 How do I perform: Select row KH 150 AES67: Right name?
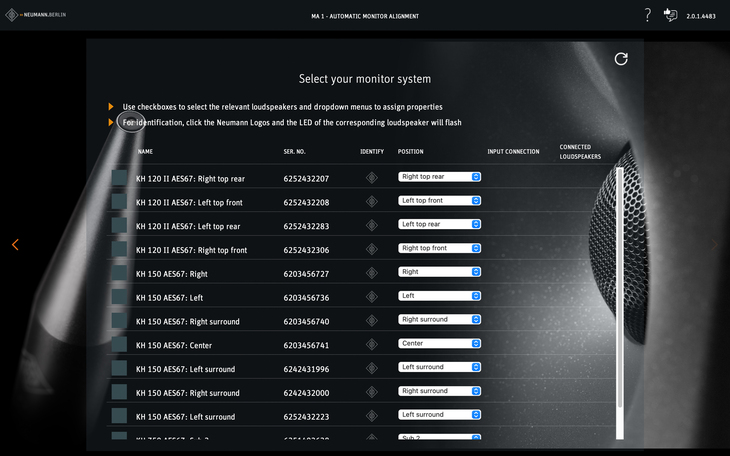coord(172,274)
